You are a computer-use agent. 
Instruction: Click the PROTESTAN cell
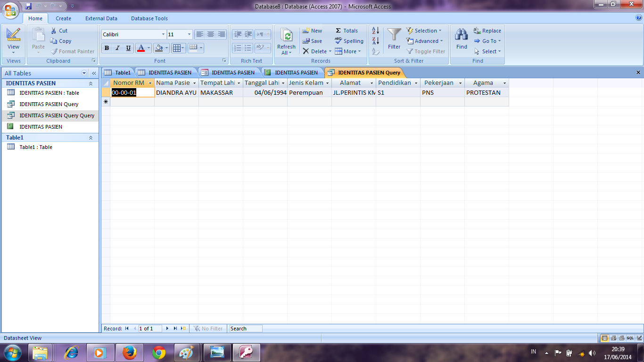pyautogui.click(x=487, y=92)
